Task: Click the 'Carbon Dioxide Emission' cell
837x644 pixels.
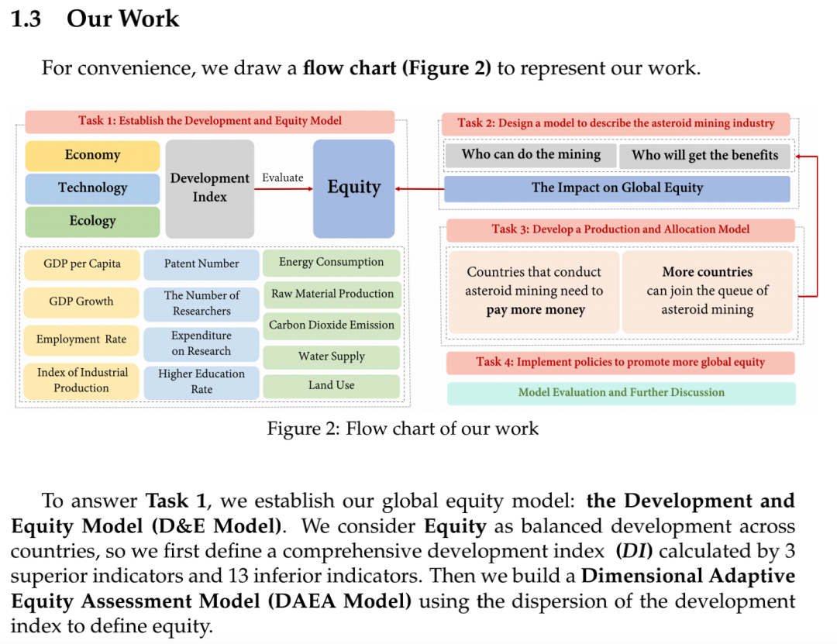Action: click(332, 325)
